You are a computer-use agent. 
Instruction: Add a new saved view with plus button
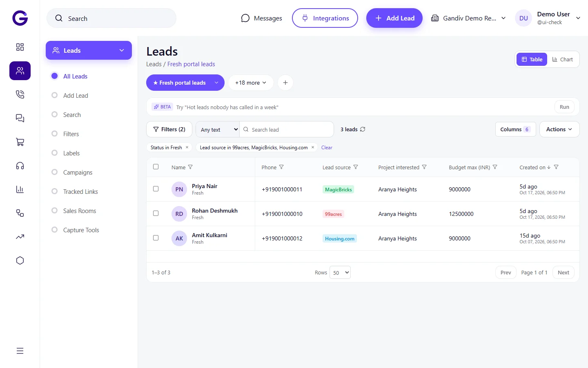(285, 83)
